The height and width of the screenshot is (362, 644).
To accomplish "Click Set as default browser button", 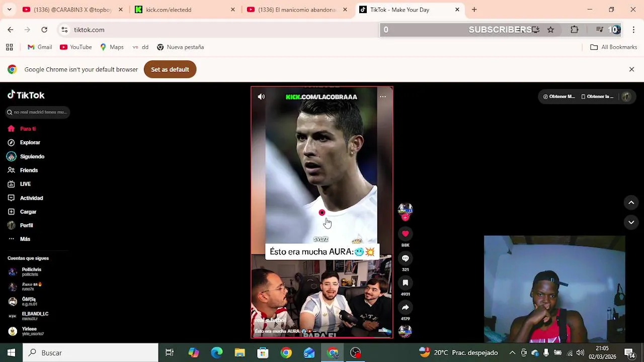I will tap(170, 69).
